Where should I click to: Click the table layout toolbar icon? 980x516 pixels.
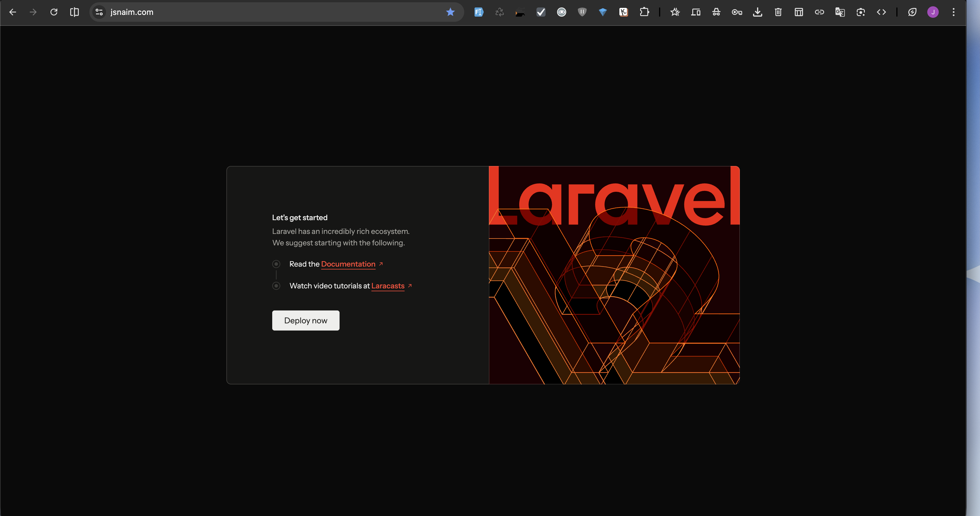[799, 12]
